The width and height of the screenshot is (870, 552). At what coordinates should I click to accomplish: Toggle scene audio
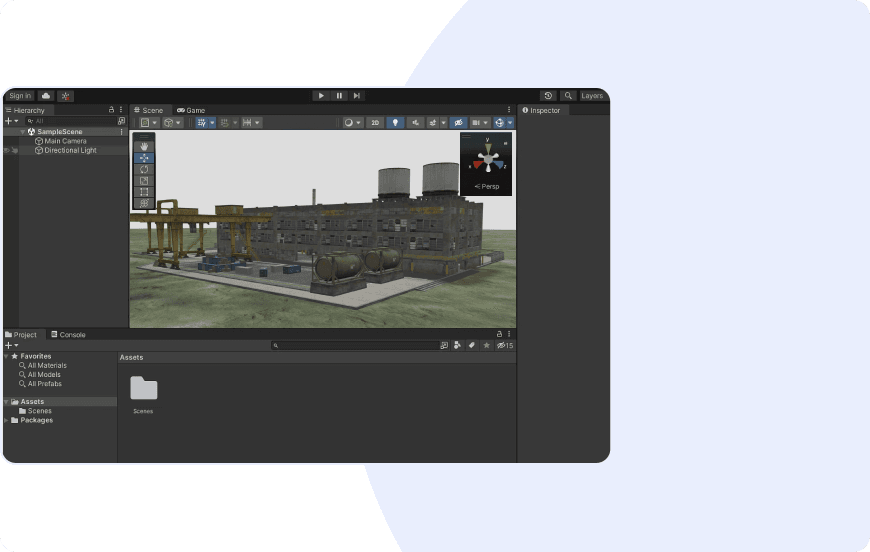tap(415, 123)
